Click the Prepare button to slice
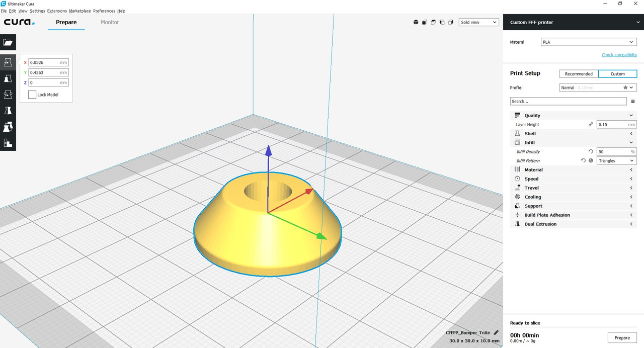This screenshot has height=348, width=644. click(622, 337)
